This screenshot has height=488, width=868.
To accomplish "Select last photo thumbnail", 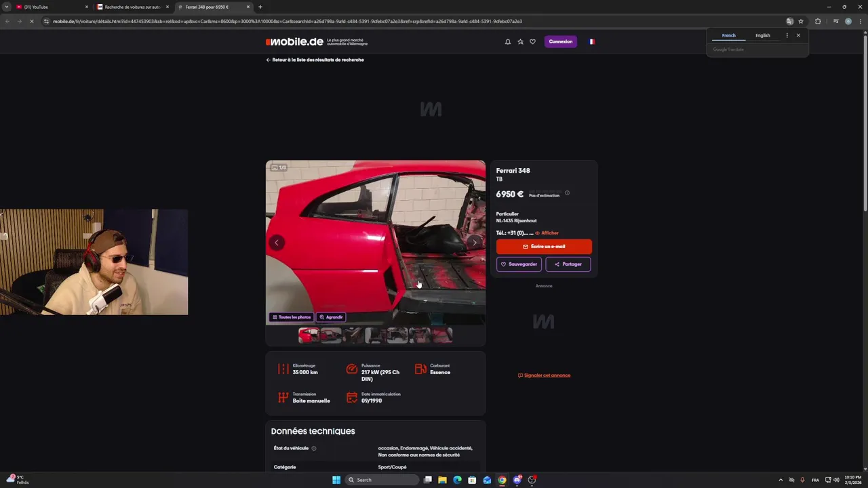I will [442, 335].
